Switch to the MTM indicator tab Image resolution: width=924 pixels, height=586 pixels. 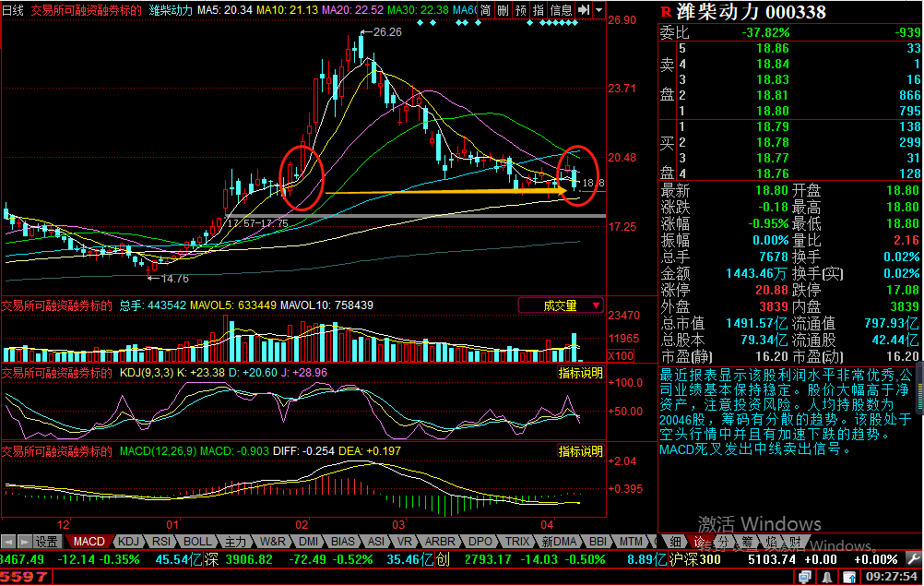click(x=631, y=541)
